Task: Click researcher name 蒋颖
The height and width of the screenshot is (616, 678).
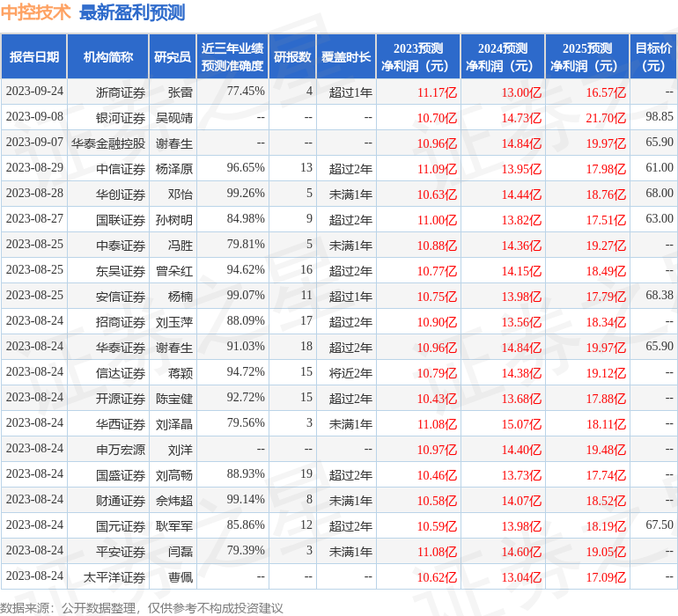Action: (180, 373)
